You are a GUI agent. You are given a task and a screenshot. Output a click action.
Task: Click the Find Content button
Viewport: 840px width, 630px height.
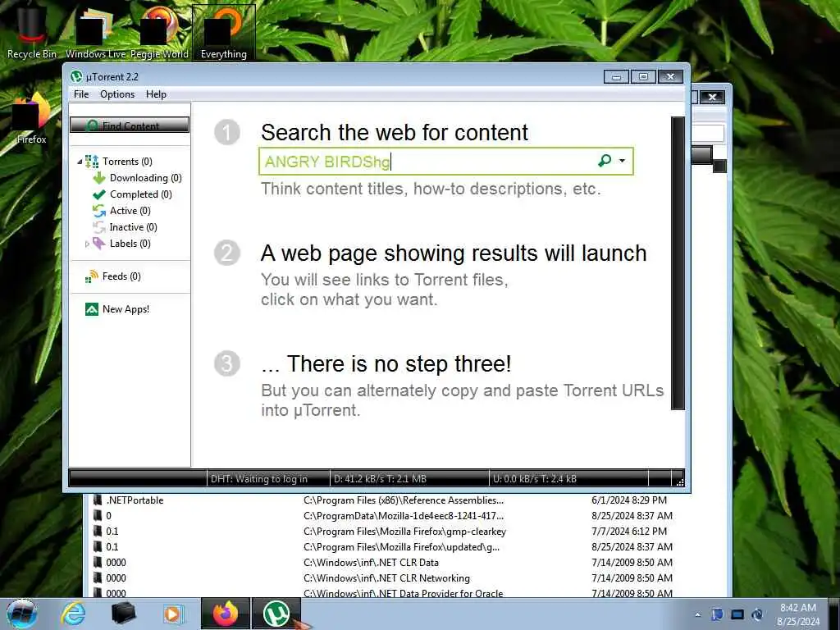(130, 126)
